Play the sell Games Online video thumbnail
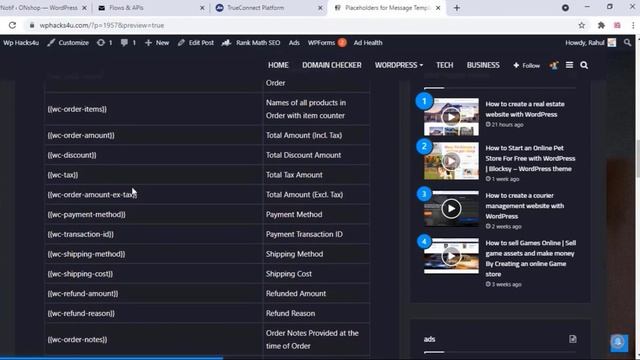Image resolution: width=640 pixels, height=360 pixels. pos(451,256)
